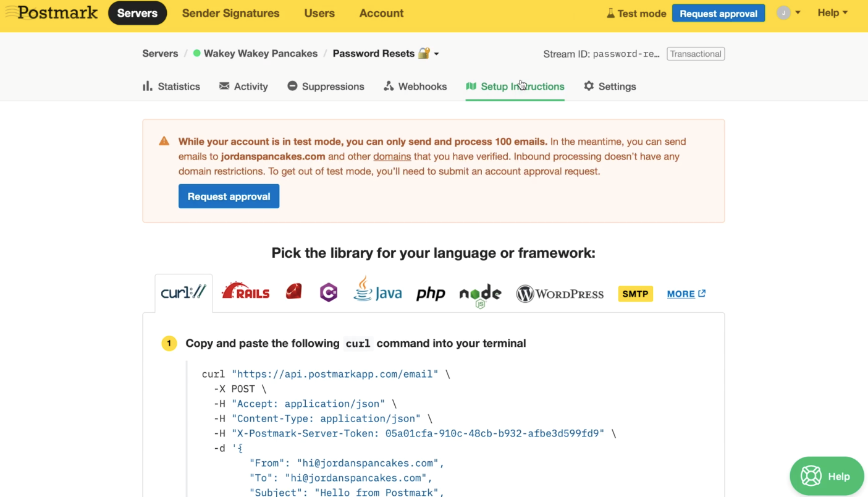
Task: Choose the Ruby gem library icon
Action: [293, 291]
